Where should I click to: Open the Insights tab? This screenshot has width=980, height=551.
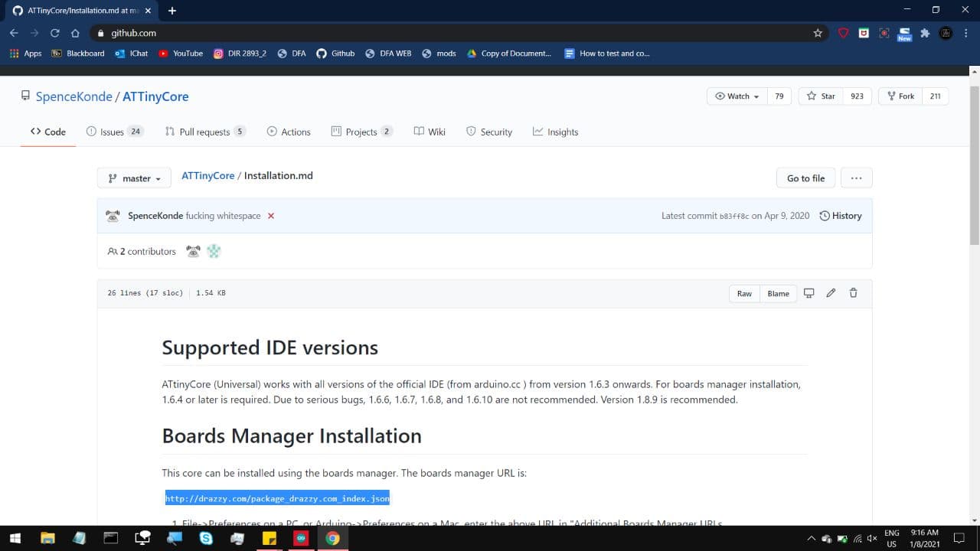(x=556, y=132)
